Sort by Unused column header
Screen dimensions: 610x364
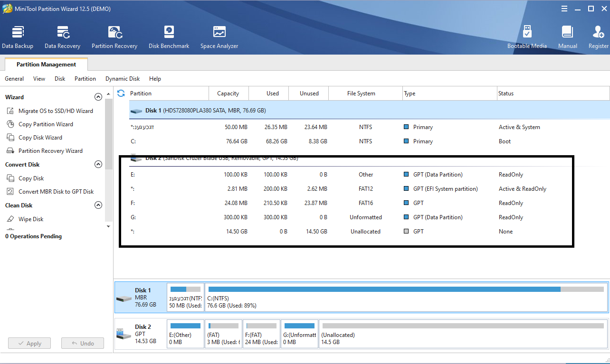pyautogui.click(x=309, y=93)
